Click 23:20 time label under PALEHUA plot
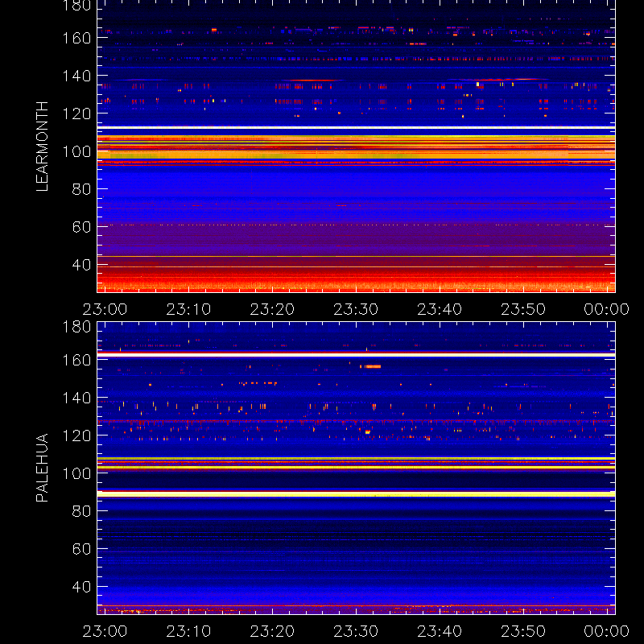 [x=272, y=631]
